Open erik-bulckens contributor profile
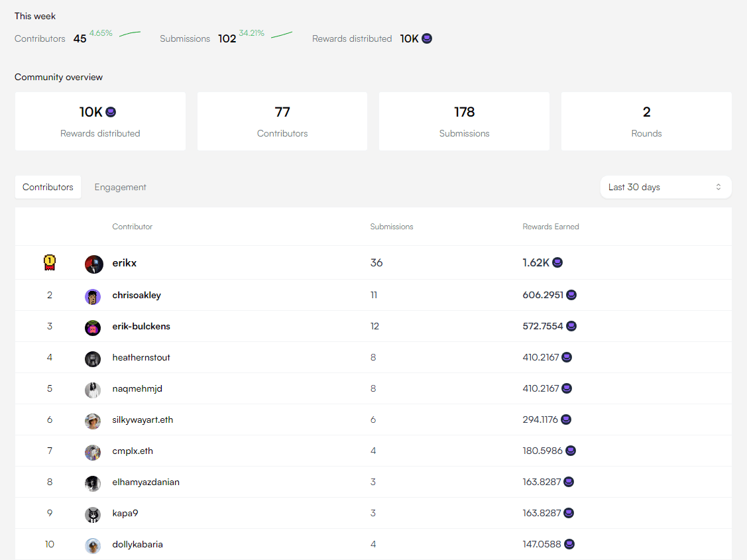The height and width of the screenshot is (560, 747). (x=141, y=326)
